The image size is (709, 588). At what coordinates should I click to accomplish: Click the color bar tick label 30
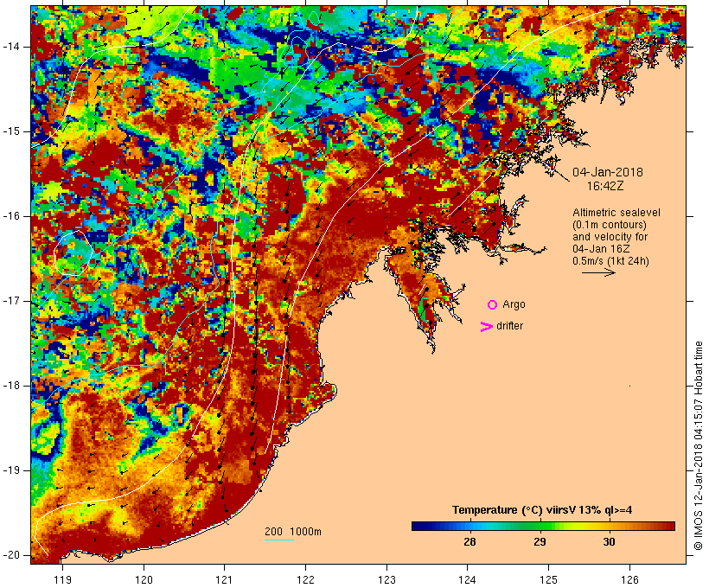[x=609, y=541]
